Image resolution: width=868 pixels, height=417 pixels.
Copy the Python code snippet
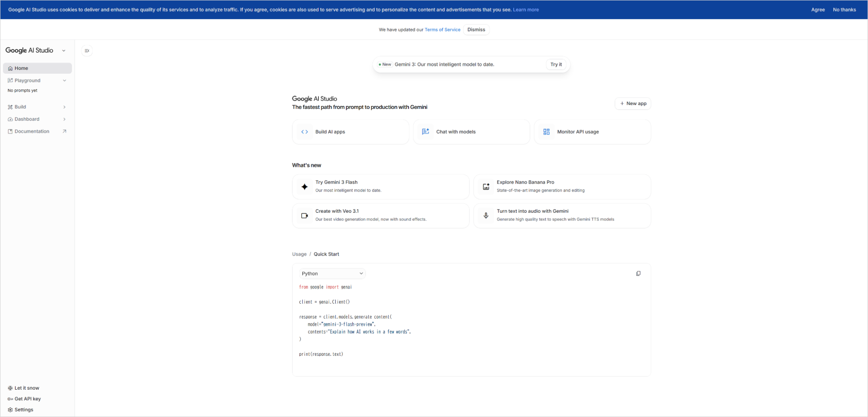pos(638,273)
